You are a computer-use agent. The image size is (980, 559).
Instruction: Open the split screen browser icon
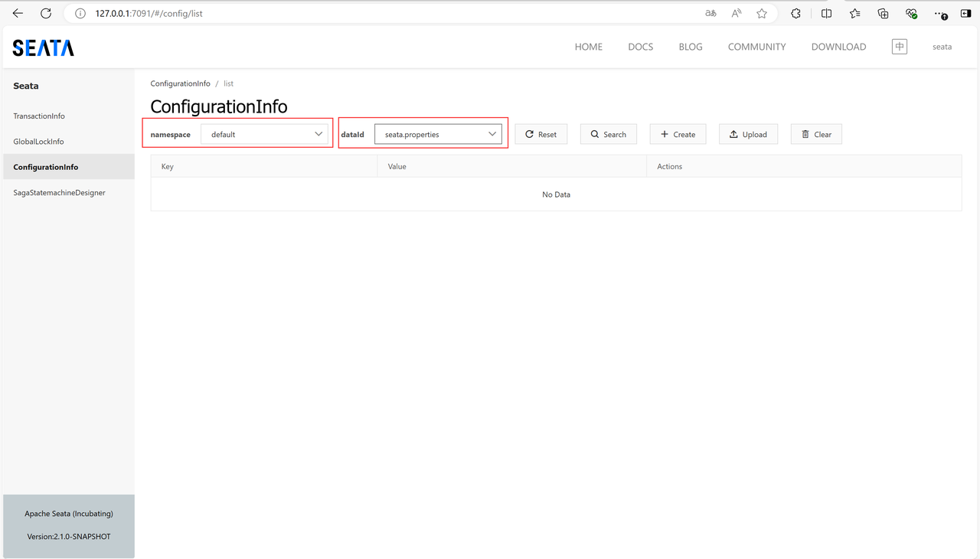(x=826, y=13)
